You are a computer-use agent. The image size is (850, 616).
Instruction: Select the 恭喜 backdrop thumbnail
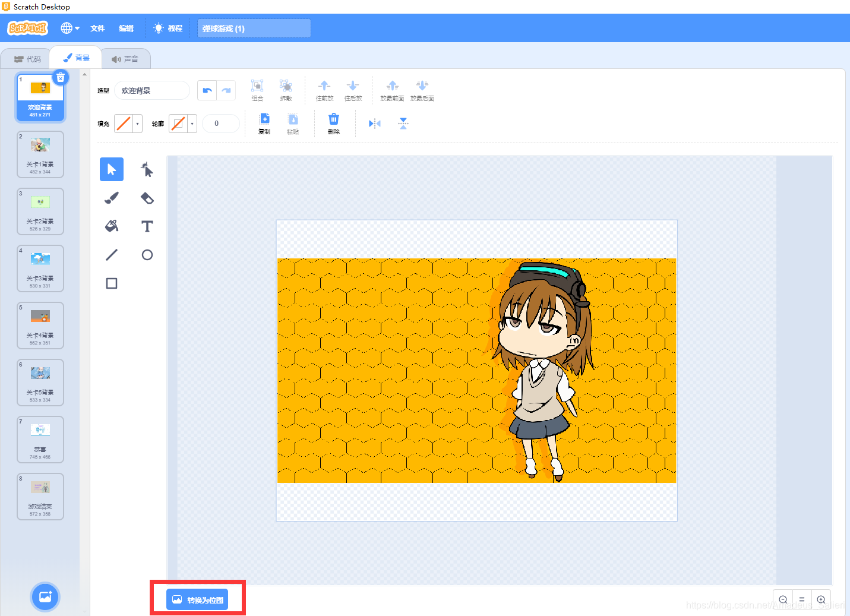40,440
